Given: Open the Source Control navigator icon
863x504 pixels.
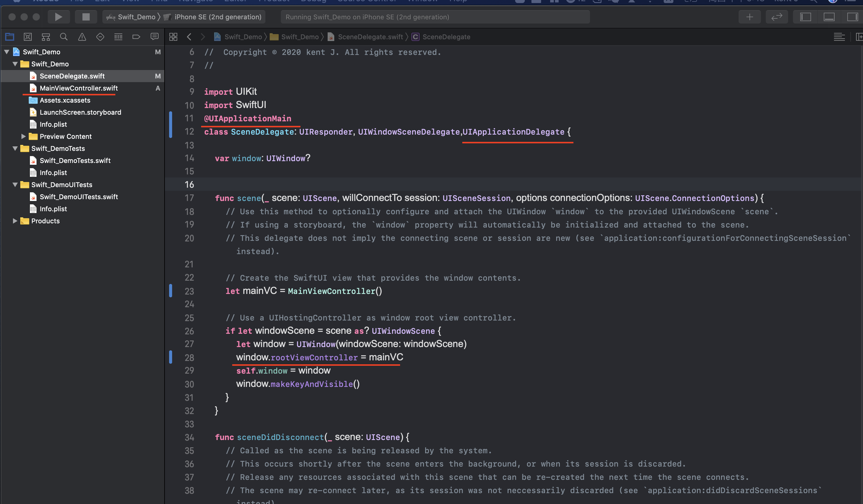Looking at the screenshot, I should (28, 37).
